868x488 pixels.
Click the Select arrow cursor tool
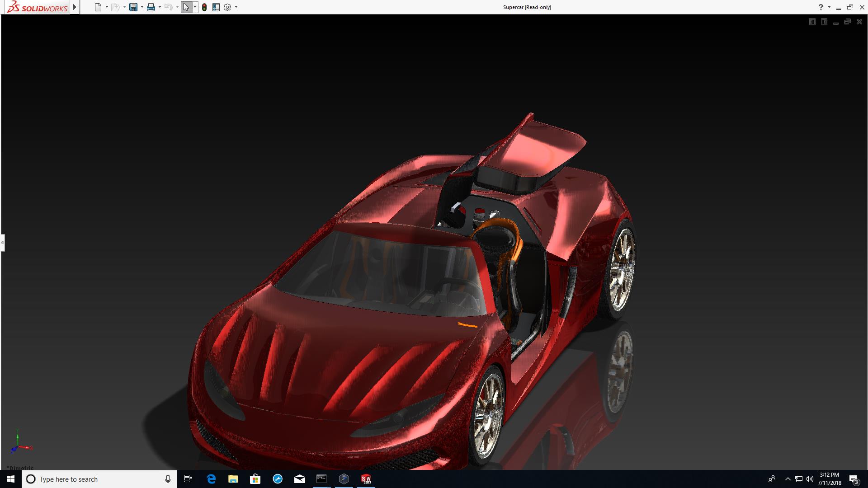(x=186, y=7)
